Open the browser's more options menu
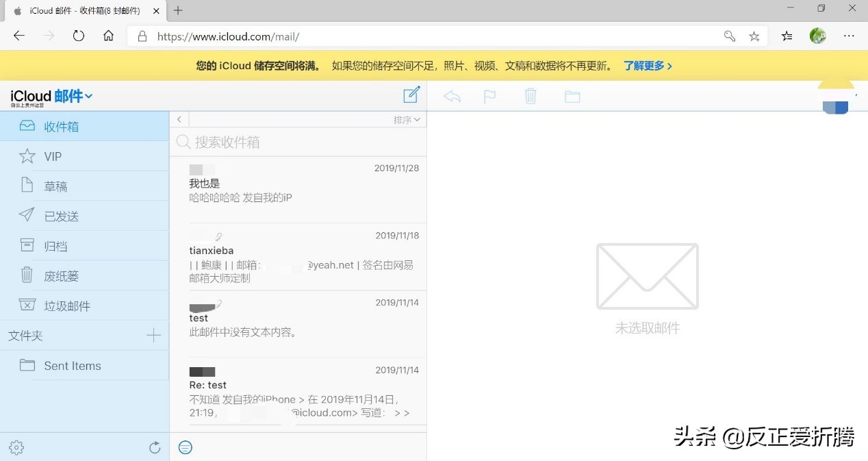 (849, 36)
